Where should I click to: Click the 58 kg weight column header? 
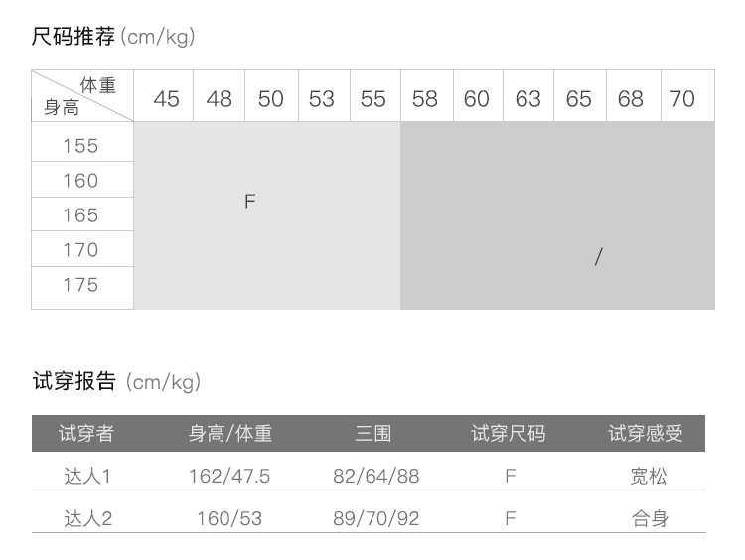[x=425, y=99]
